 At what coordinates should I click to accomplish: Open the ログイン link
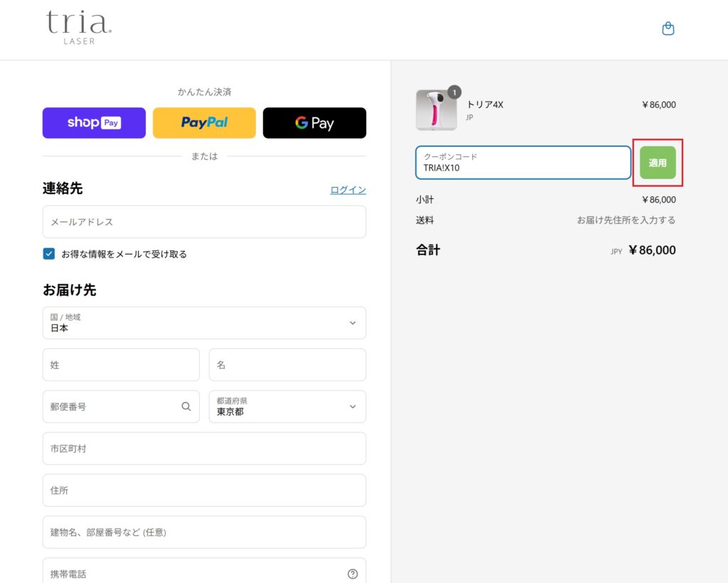348,190
